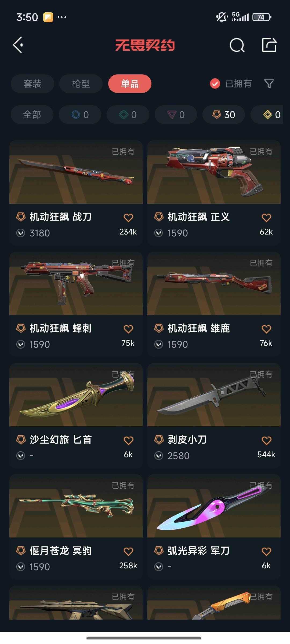Open the filter funnel icon
The width and height of the screenshot is (290, 644).
point(269,83)
